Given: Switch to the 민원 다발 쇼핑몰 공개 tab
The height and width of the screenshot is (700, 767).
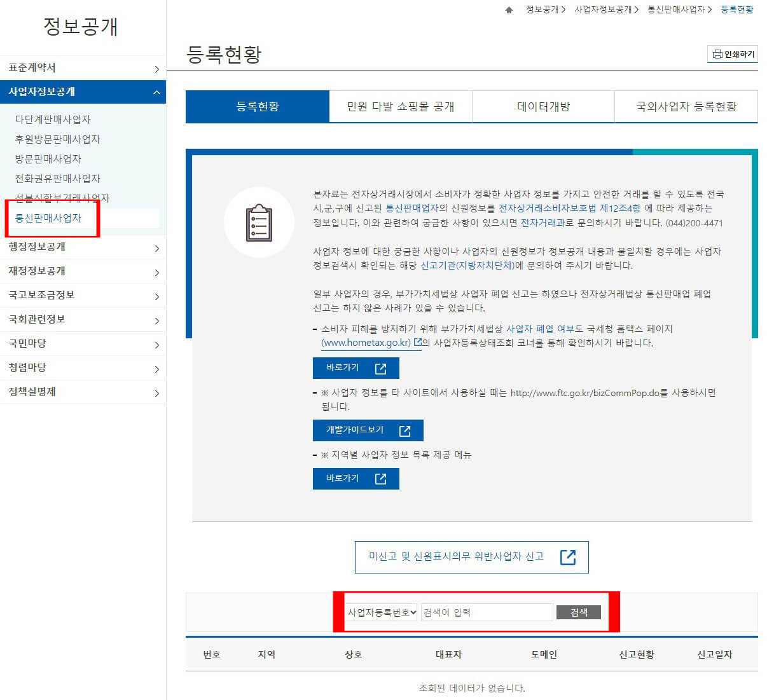Looking at the screenshot, I should pos(400,106).
